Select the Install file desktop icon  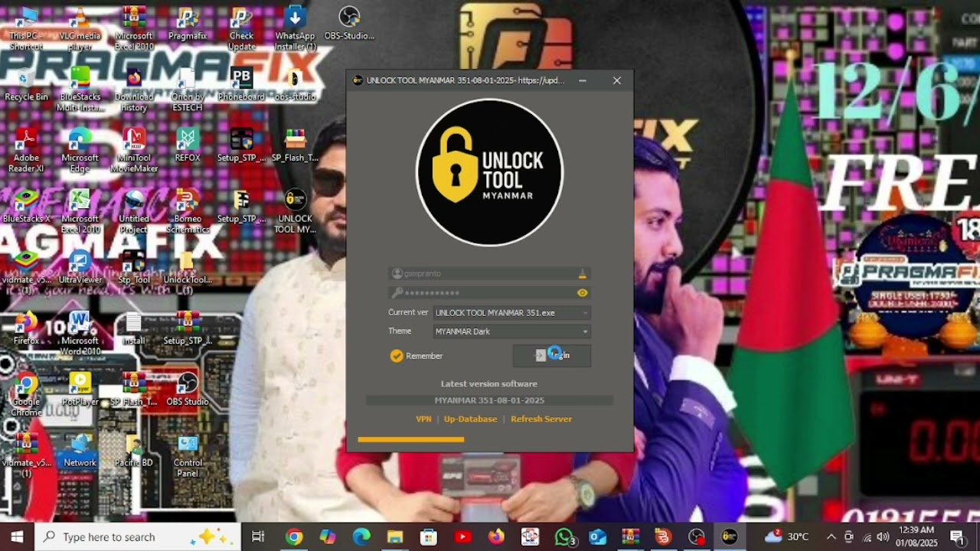[x=134, y=328]
